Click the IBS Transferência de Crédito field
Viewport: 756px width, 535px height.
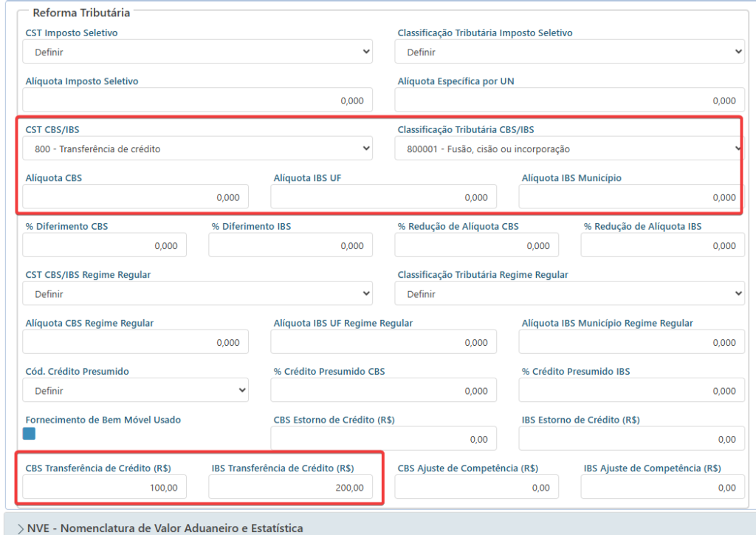290,487
